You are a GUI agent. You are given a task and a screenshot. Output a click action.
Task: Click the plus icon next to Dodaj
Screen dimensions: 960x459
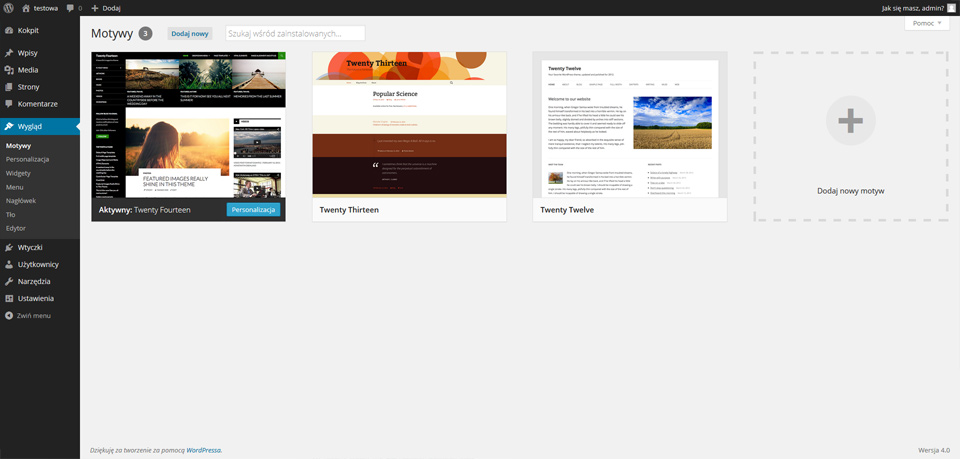95,8
